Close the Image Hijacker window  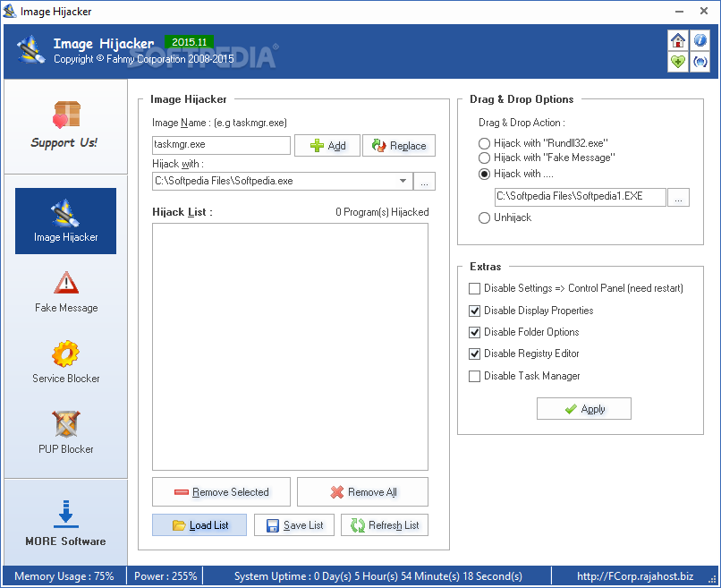click(x=703, y=11)
